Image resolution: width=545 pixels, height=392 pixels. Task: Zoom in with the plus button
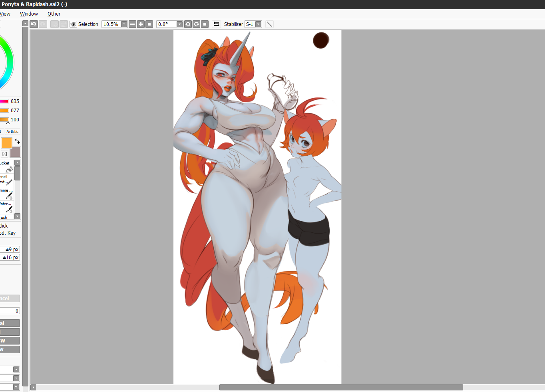pyautogui.click(x=141, y=24)
